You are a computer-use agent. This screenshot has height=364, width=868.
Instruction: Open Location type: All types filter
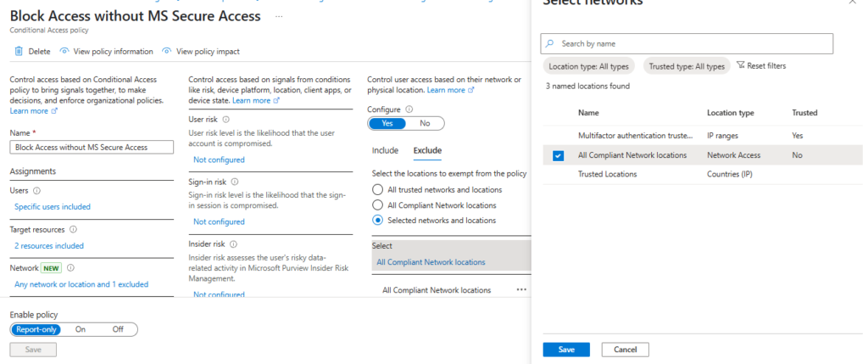point(588,66)
